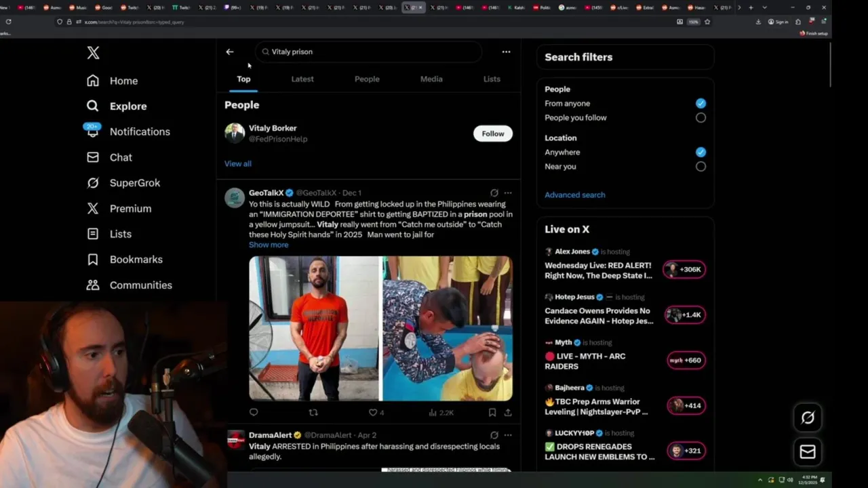868x488 pixels.
Task: Open Bookmarks in the sidebar
Action: [x=124, y=260]
